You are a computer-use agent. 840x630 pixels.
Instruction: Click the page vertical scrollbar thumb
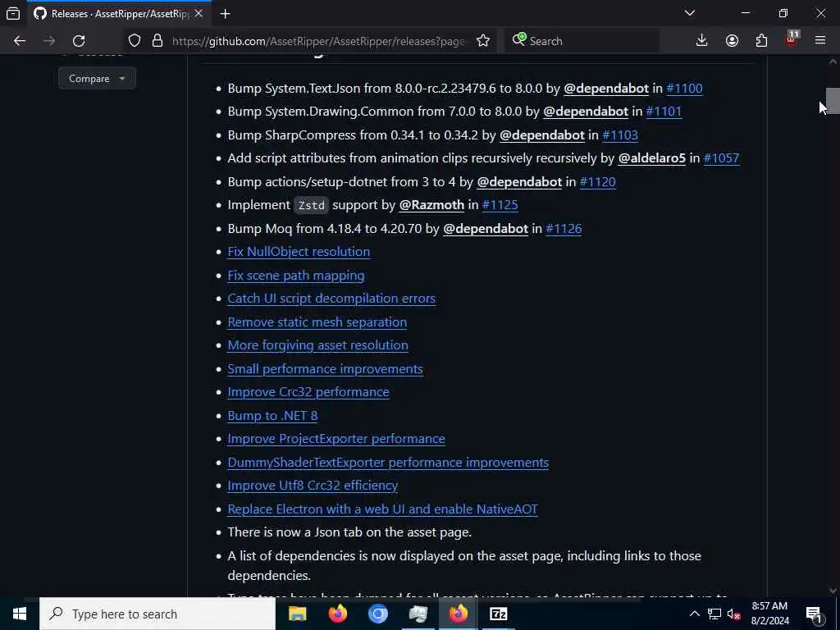pyautogui.click(x=833, y=101)
